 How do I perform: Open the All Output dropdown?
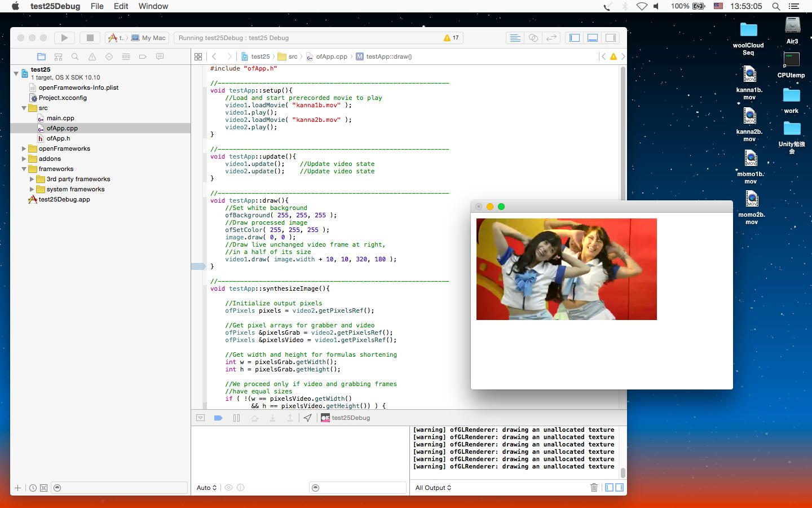433,488
